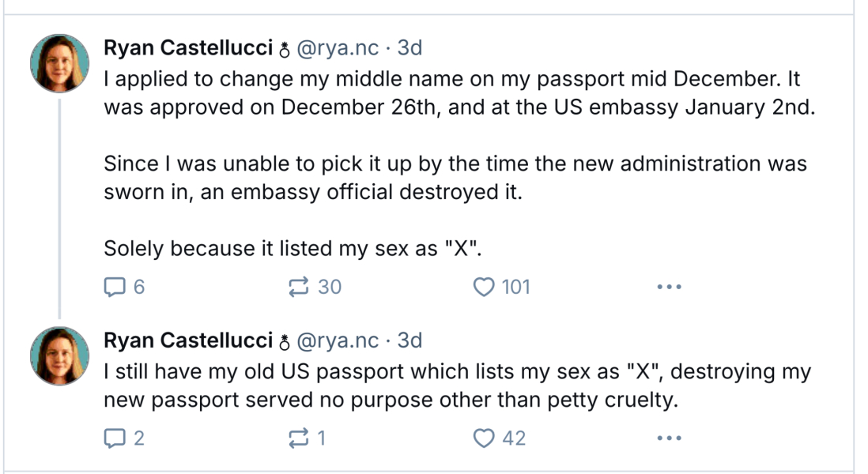Click the avatar beside the old passport reply
Viewport: 868px width, 474px height.
(x=59, y=356)
